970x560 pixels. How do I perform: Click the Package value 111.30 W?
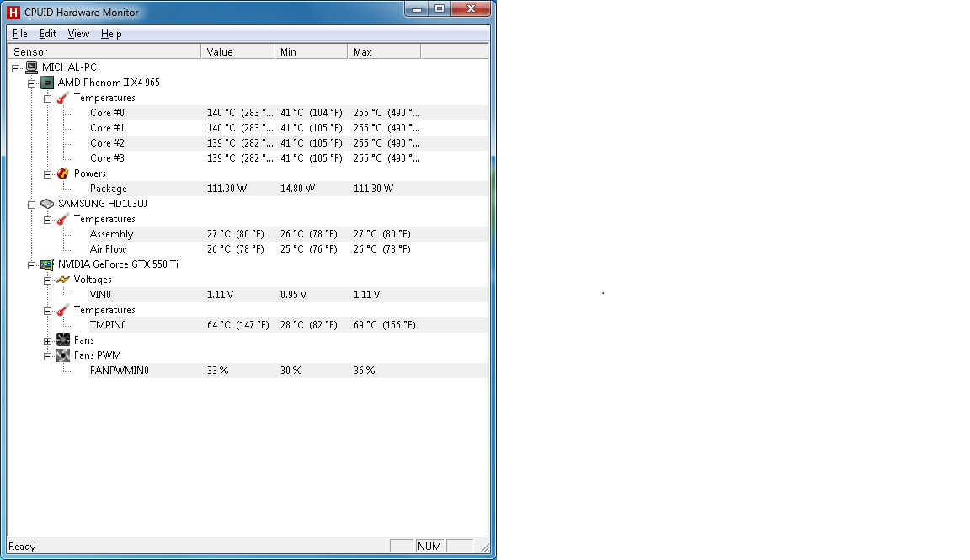pyautogui.click(x=227, y=189)
